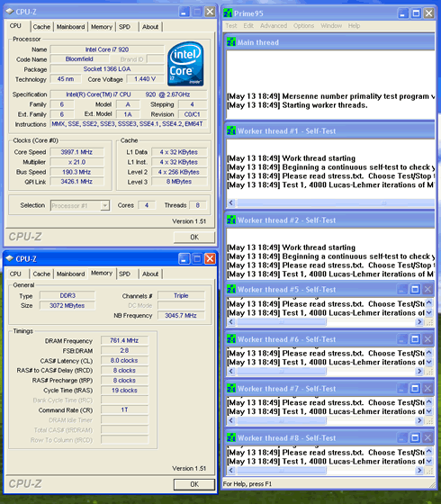This screenshot has width=441, height=504.
Task: Open the Help menu in Prime95
Action: click(x=355, y=26)
